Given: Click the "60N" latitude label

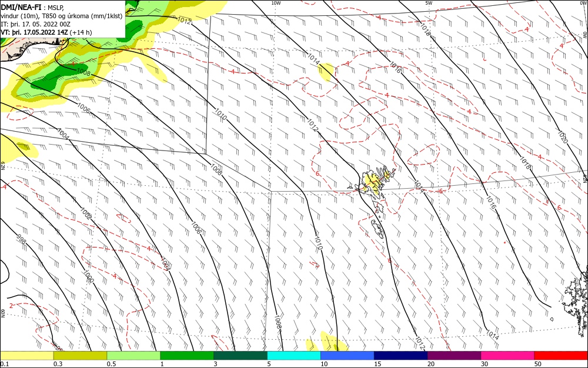Looking at the screenshot, I should pos(2,313).
